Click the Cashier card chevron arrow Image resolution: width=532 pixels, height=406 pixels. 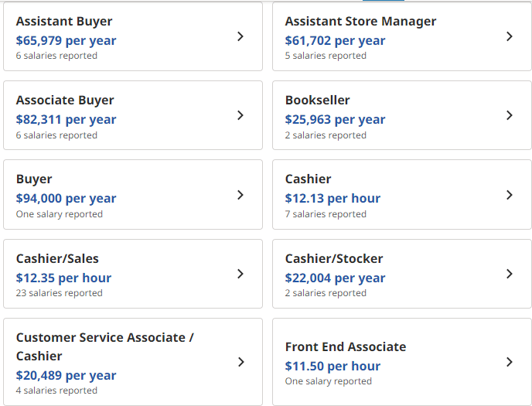pyautogui.click(x=510, y=195)
